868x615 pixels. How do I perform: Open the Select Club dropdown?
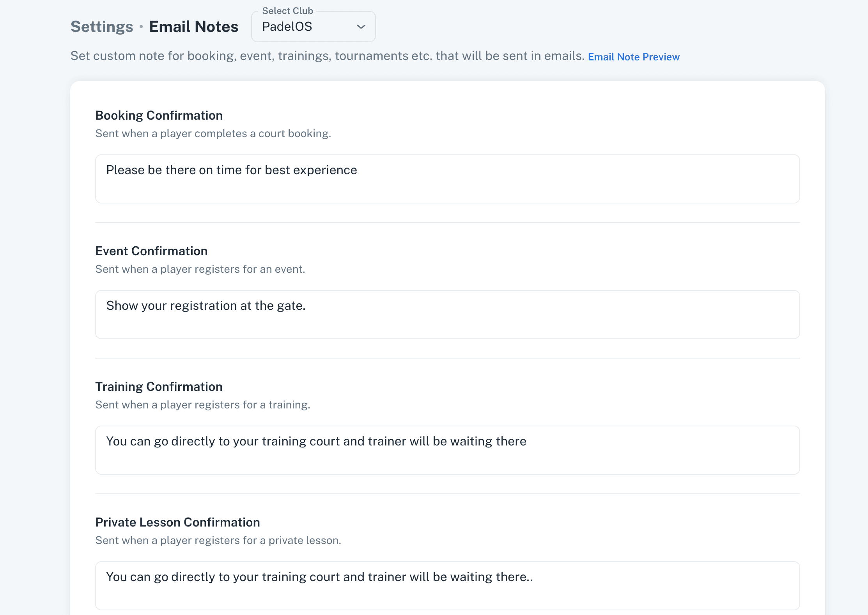coord(313,27)
